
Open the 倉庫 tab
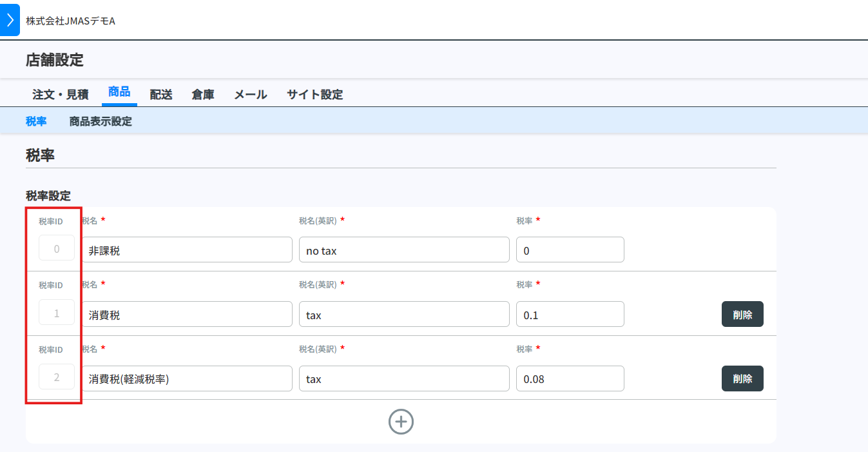click(203, 94)
